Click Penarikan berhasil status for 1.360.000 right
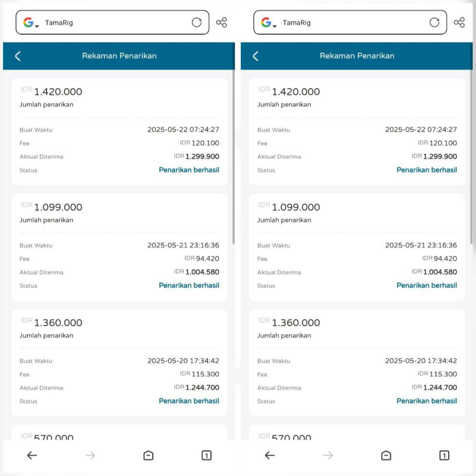This screenshot has height=476, width=476. point(427,401)
